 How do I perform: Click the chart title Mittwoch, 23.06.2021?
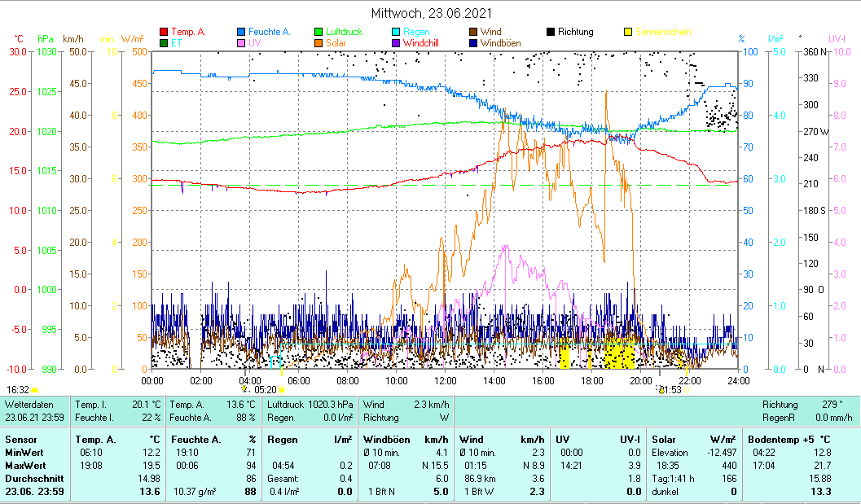pyautogui.click(x=431, y=13)
